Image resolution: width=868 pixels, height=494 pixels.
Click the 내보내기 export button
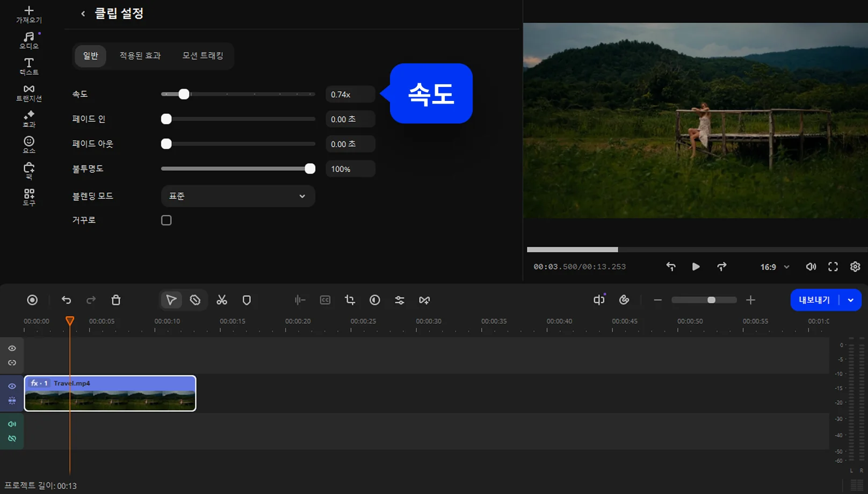click(x=814, y=300)
